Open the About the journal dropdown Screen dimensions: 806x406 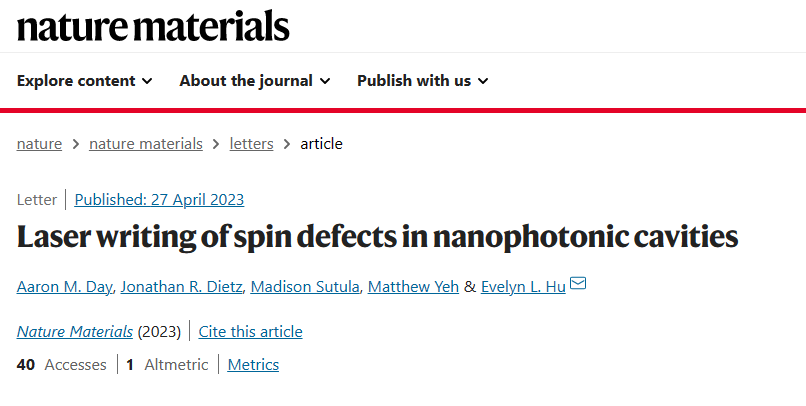[254, 81]
